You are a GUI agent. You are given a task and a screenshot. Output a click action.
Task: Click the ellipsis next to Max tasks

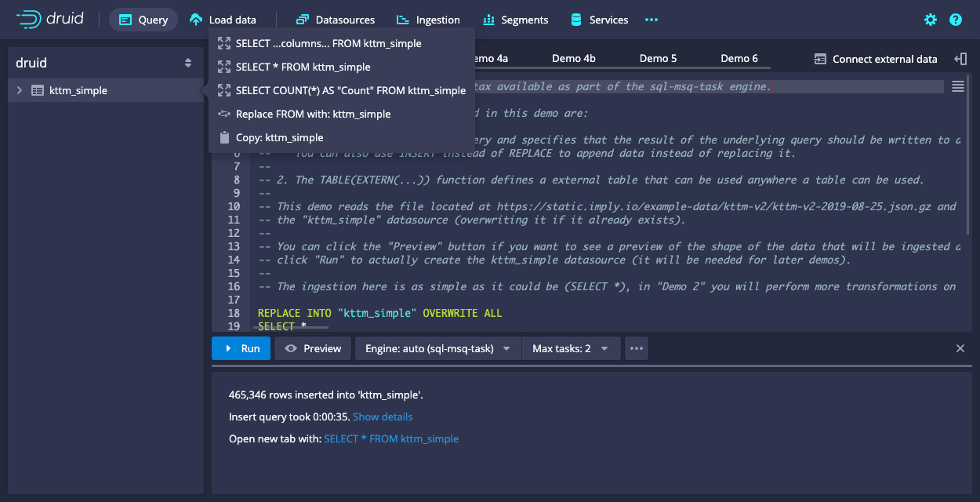click(636, 348)
